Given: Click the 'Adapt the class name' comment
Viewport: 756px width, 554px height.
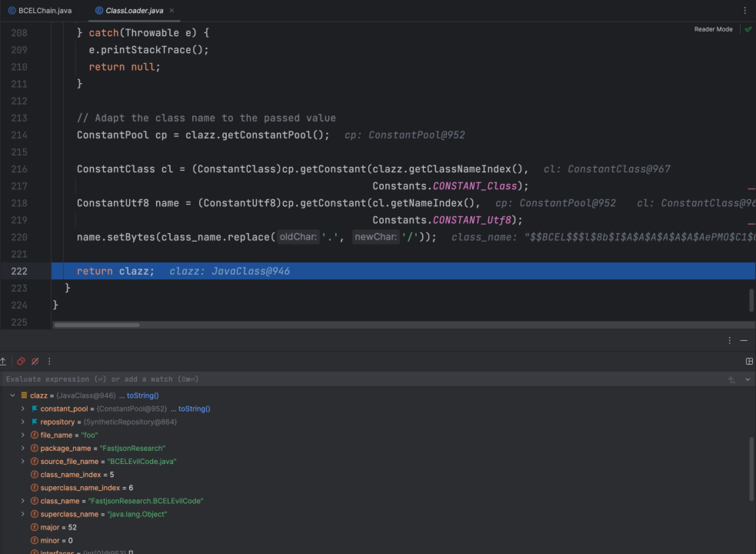Looking at the screenshot, I should [x=206, y=118].
